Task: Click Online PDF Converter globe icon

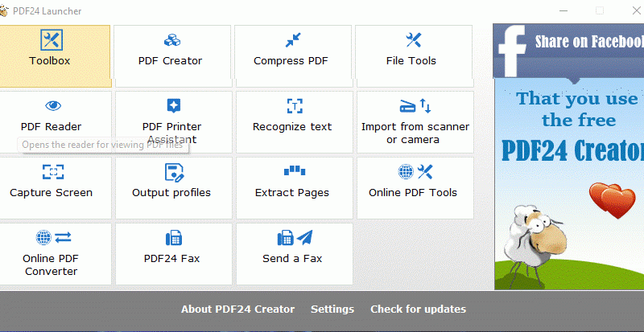Action: pyautogui.click(x=53, y=237)
